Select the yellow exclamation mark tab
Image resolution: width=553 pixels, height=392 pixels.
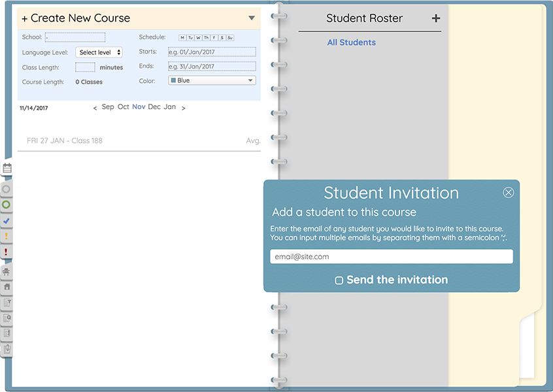7,237
